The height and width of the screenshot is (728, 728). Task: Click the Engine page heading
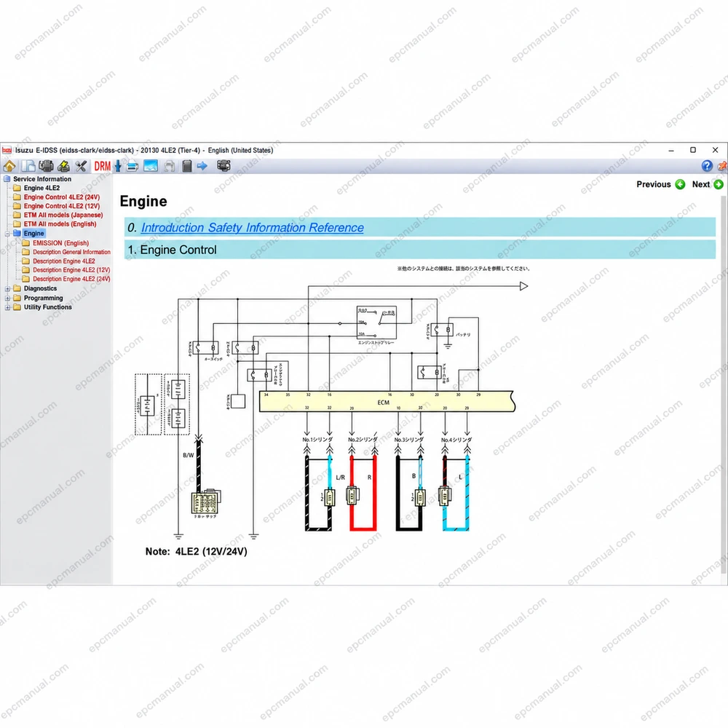(143, 201)
